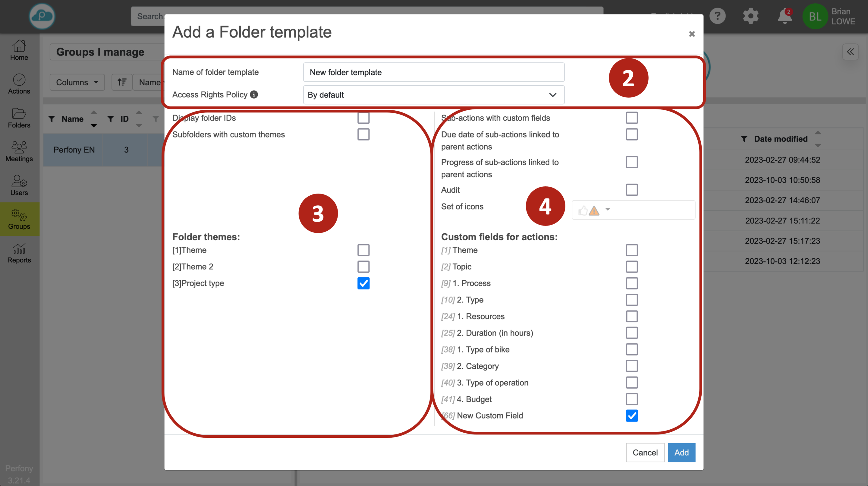Expand the Set of icons dropdown
The height and width of the screenshot is (486, 868).
coord(607,210)
